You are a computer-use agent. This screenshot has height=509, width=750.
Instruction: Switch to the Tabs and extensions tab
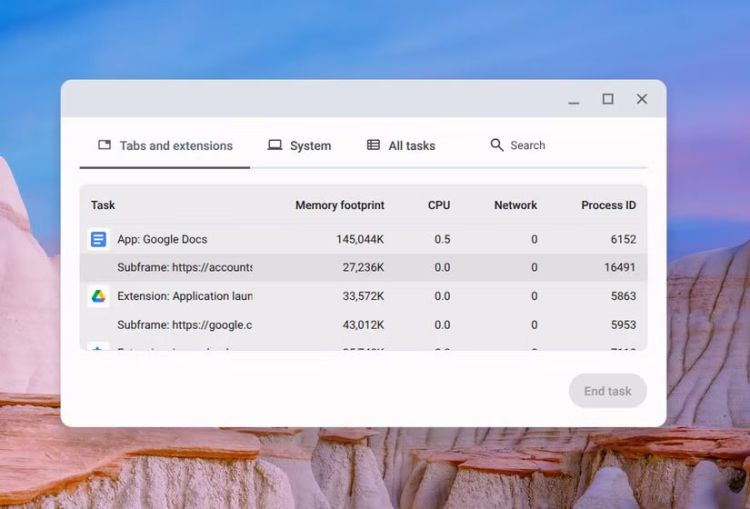point(165,146)
